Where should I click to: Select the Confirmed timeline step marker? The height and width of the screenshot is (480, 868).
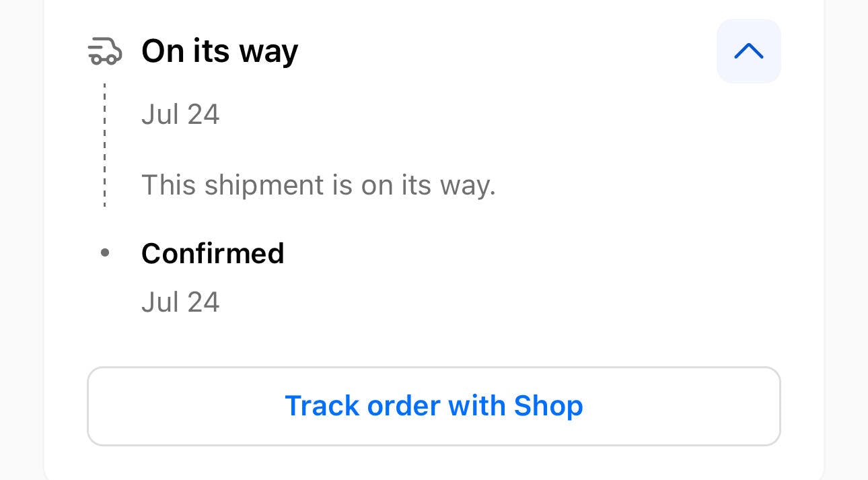(104, 253)
